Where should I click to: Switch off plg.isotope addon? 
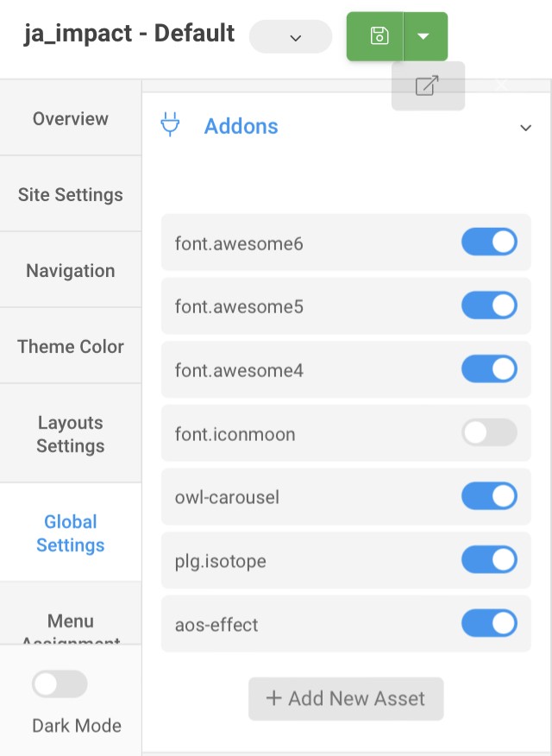tap(489, 560)
